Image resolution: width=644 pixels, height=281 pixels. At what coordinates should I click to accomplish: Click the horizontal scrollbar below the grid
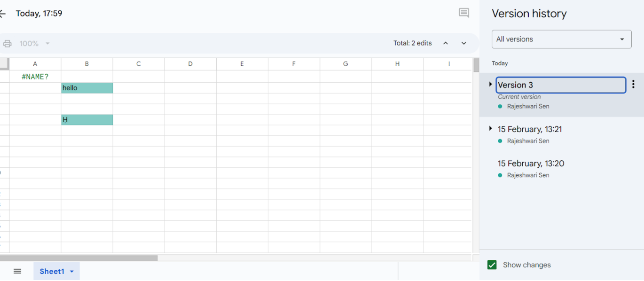[79, 258]
